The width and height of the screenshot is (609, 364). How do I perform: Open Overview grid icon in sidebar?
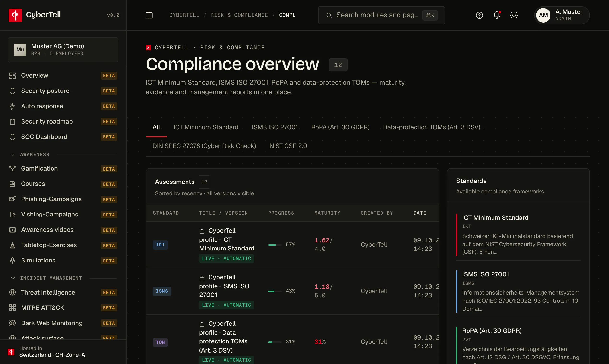(12, 75)
